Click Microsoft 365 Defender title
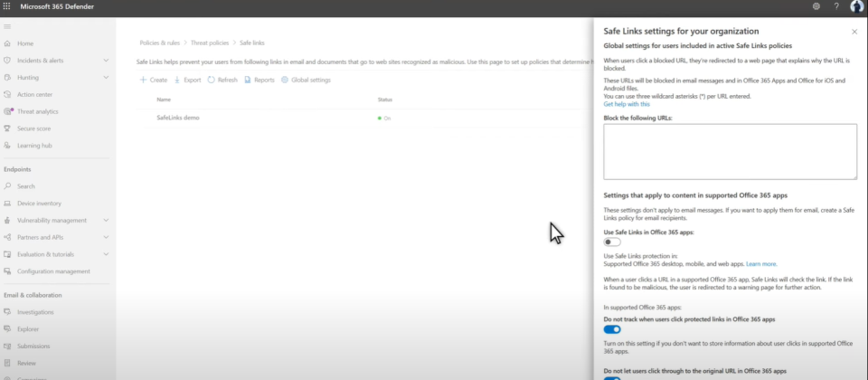This screenshot has width=868, height=380. click(57, 6)
